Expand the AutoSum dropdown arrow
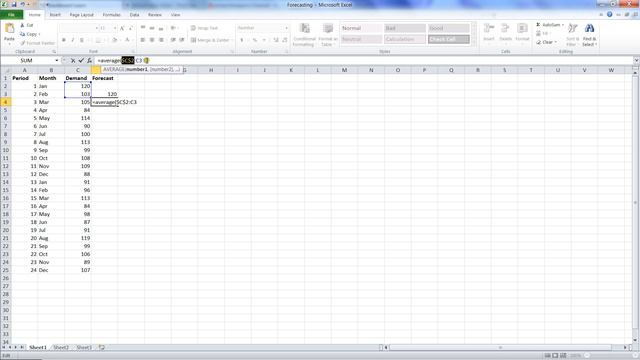640x360 pixels. click(563, 25)
